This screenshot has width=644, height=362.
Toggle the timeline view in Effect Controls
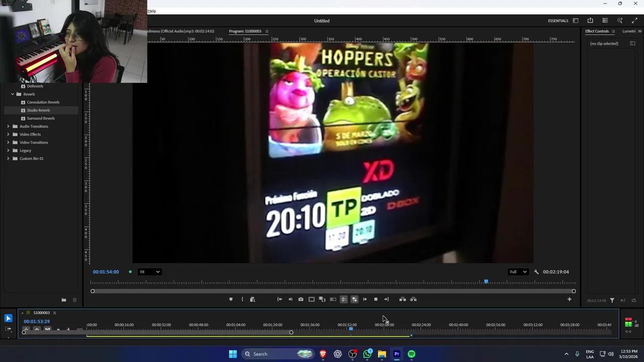click(632, 43)
